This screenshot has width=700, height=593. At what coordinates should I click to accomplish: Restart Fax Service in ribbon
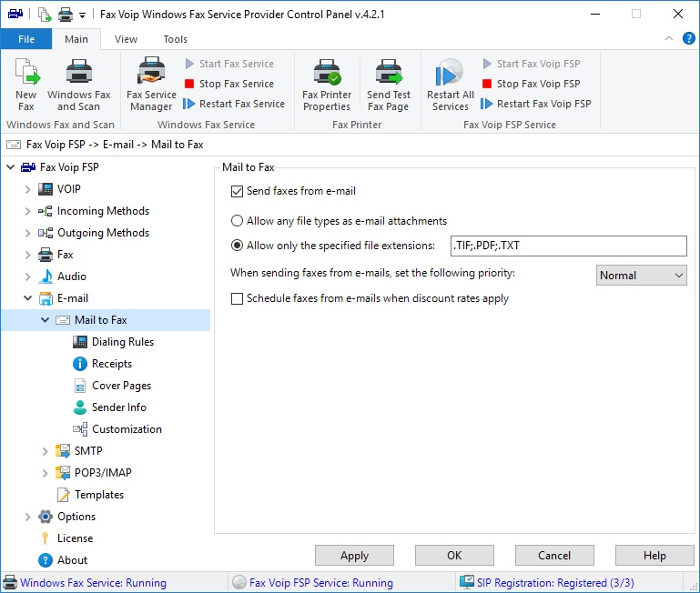234,104
